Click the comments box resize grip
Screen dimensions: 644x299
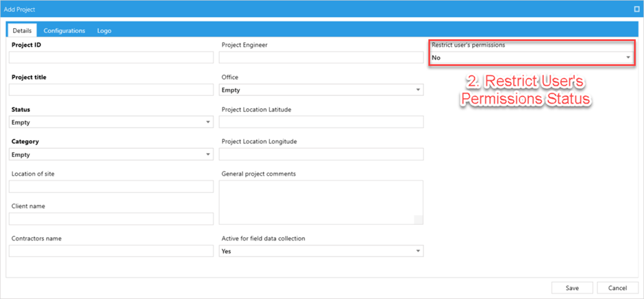419,219
